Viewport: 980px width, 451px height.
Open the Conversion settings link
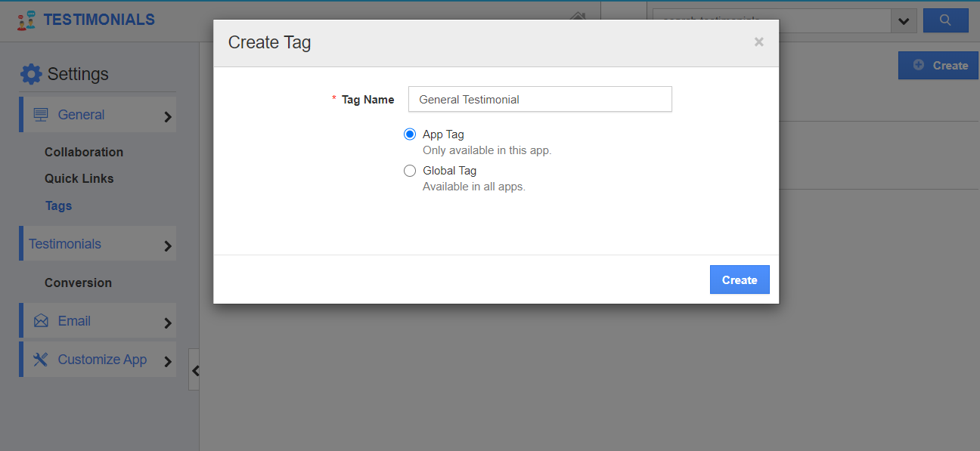pyautogui.click(x=78, y=283)
